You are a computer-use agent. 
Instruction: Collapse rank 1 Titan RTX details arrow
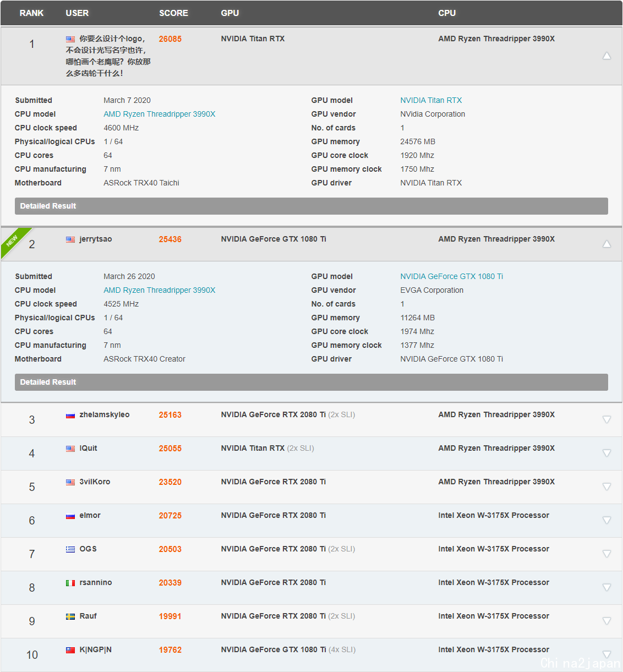pyautogui.click(x=606, y=56)
